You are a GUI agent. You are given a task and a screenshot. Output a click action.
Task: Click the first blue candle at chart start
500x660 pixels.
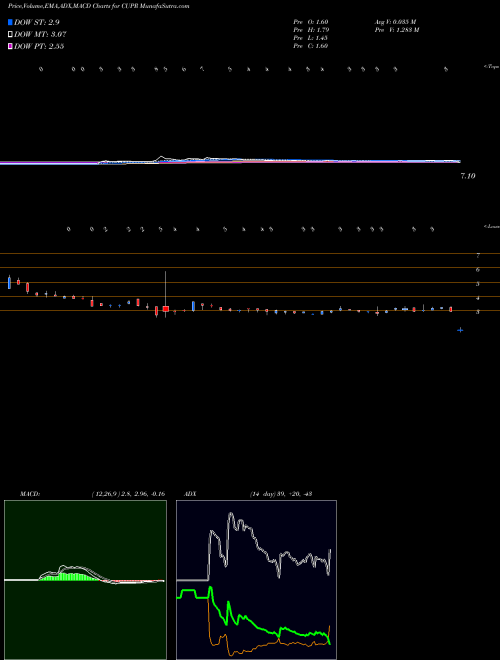[9, 282]
